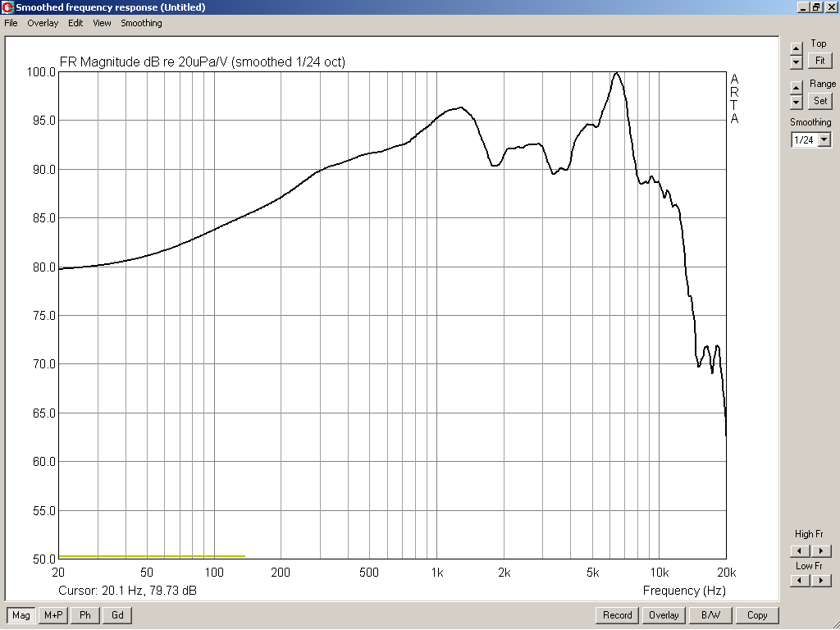This screenshot has height=630, width=840.
Task: Select the Mag display mode
Action: [x=21, y=615]
